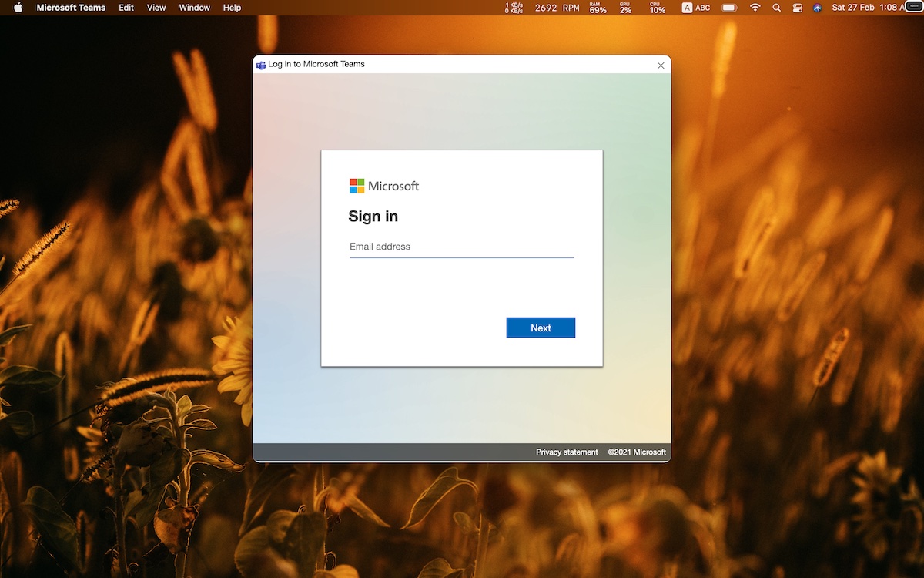This screenshot has width=924, height=578.
Task: Open the CPU usage indicator
Action: (x=657, y=8)
